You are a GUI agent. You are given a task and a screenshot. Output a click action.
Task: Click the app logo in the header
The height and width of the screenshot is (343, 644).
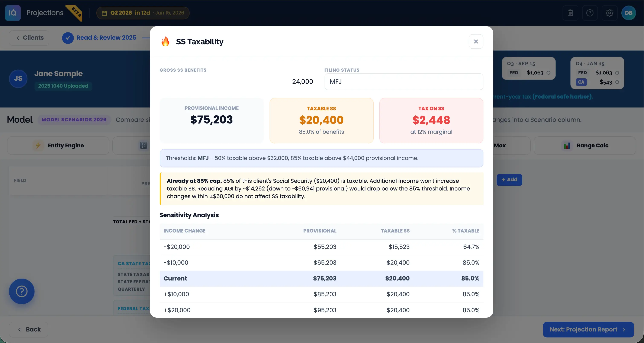coord(13,13)
